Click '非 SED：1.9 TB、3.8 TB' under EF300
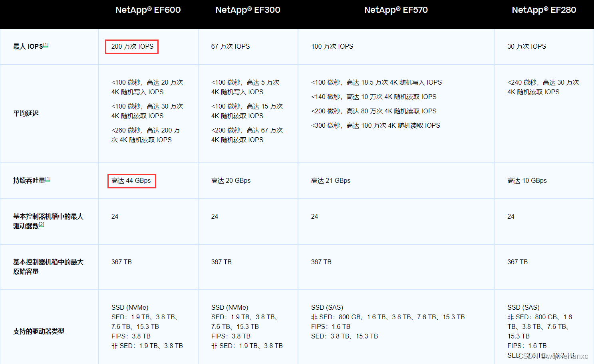 click(x=247, y=346)
